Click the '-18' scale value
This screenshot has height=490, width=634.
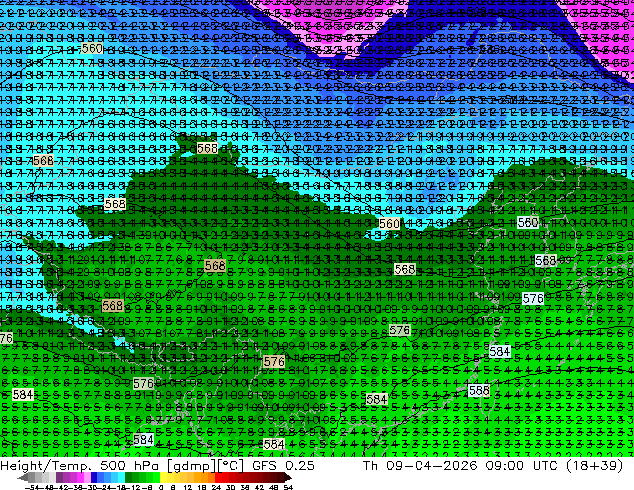119,488
